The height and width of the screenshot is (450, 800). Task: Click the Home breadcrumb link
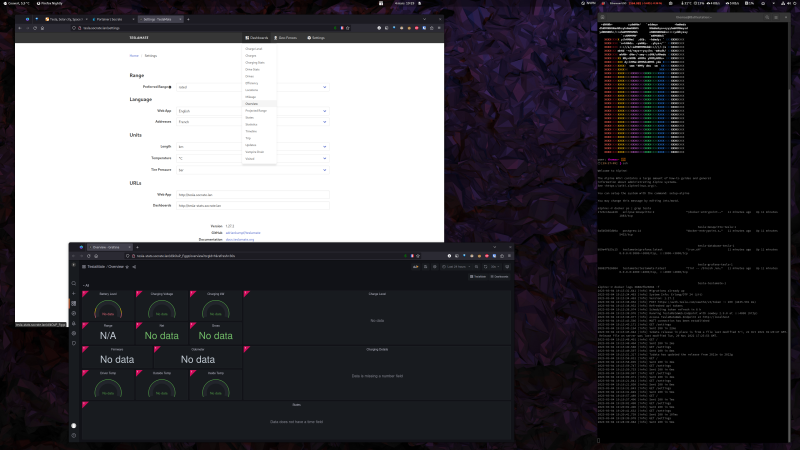(x=134, y=56)
